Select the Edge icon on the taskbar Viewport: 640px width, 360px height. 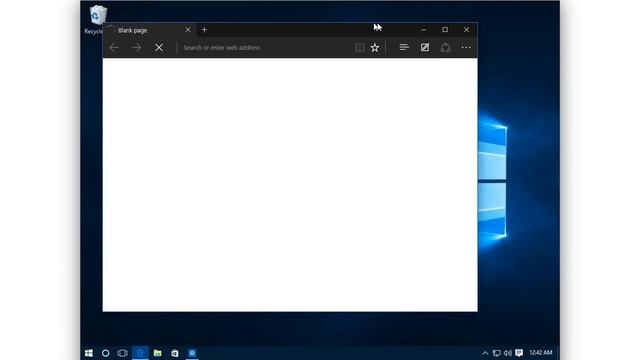[x=140, y=353]
